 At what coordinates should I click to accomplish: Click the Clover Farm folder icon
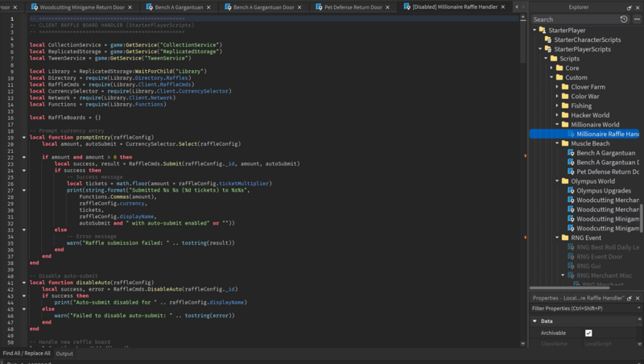point(563,87)
